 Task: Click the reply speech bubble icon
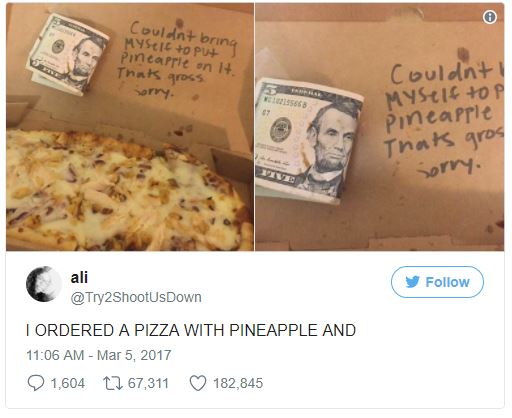(x=36, y=383)
